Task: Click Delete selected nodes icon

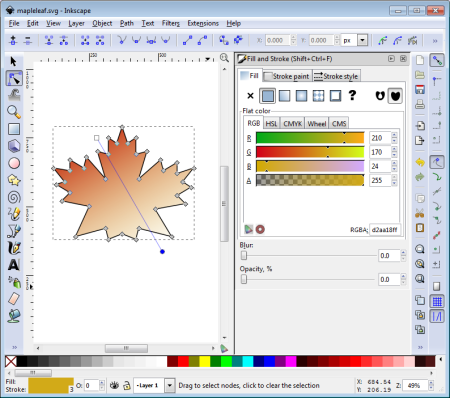Action: [28, 41]
